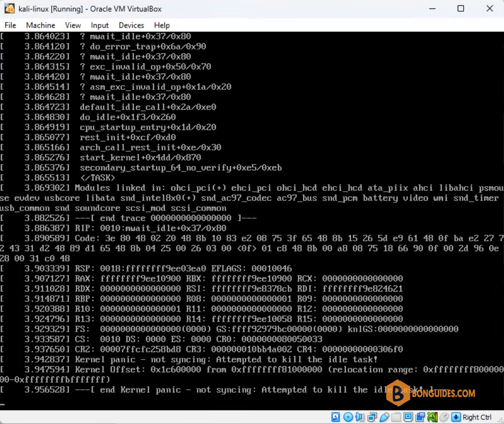Image resolution: width=504 pixels, height=424 pixels.
Task: Click the 'CR2: 00007ffcfc258bd8' register value
Action: [x=128, y=349]
